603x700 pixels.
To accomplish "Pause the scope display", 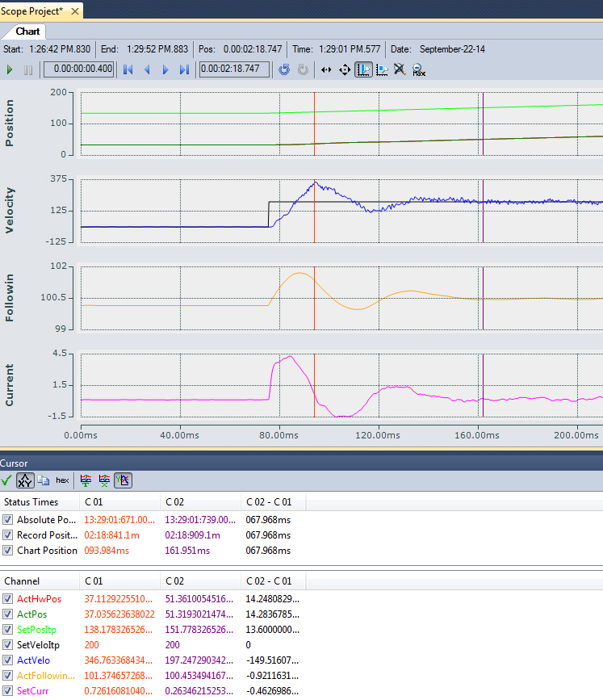I will 28,70.
